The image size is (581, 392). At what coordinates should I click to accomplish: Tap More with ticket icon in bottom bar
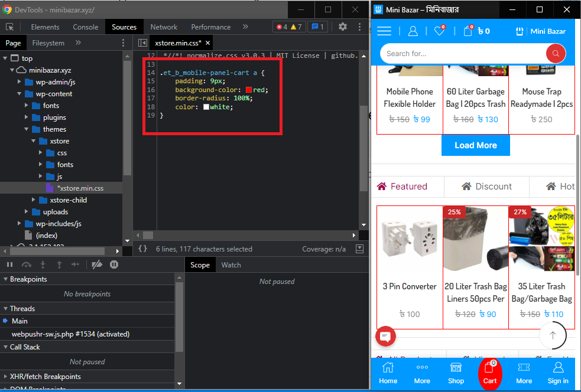(524, 373)
